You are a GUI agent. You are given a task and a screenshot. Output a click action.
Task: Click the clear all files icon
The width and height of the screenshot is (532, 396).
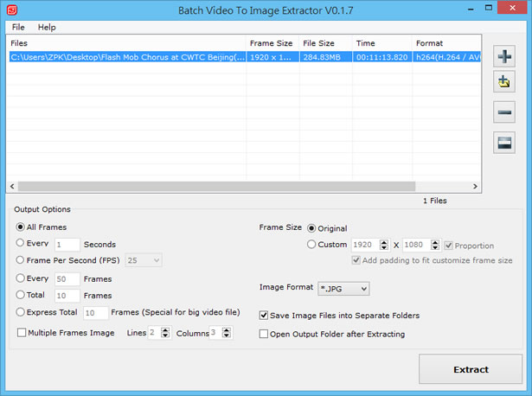(504, 143)
